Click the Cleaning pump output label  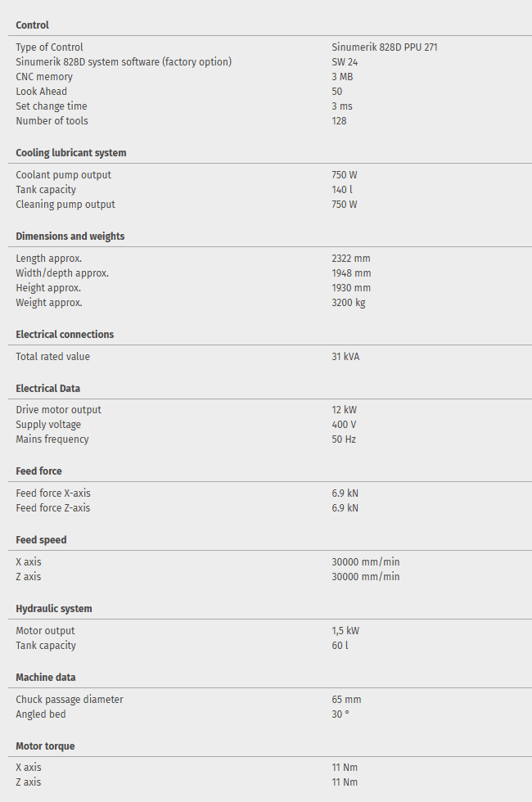point(65,205)
